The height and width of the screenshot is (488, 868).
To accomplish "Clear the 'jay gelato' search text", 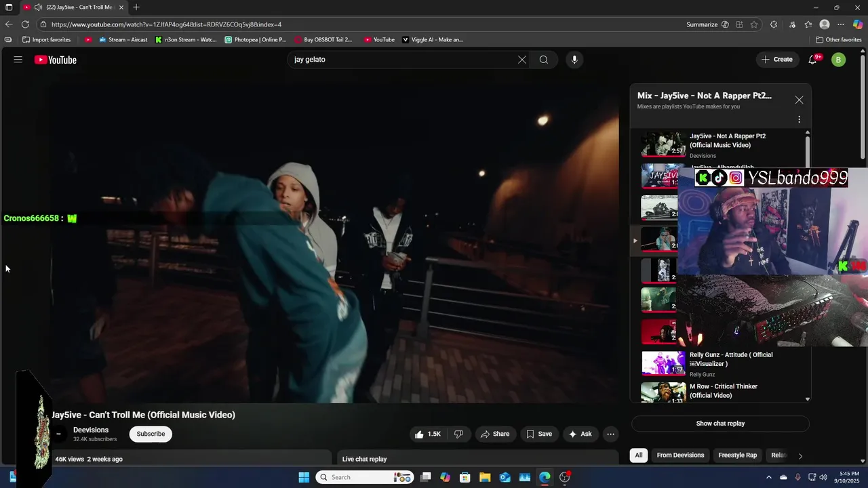I will pos(522,60).
